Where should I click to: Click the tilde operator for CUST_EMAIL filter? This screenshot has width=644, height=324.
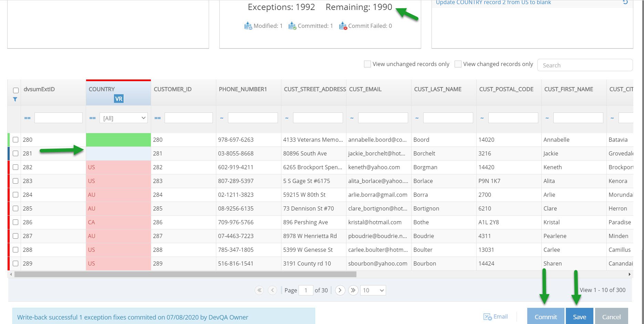[352, 118]
